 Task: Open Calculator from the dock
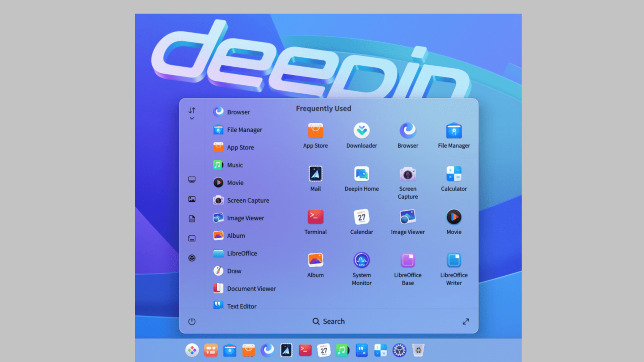coord(380,350)
